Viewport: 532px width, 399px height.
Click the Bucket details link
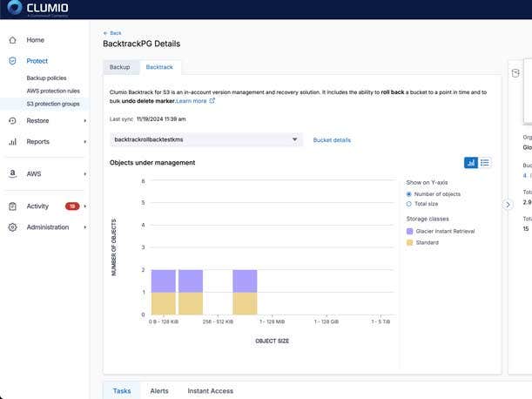pos(332,139)
